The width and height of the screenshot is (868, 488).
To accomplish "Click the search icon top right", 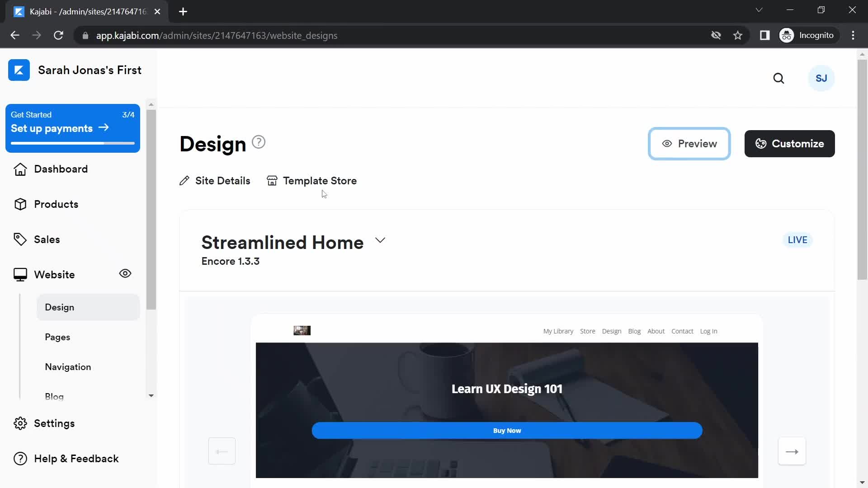I will click(778, 79).
